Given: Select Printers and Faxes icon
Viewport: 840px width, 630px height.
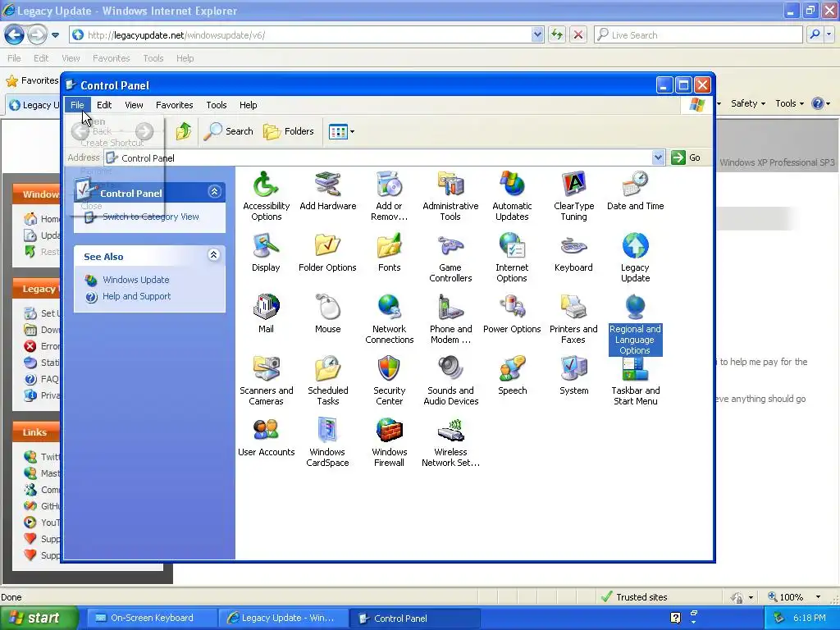Looking at the screenshot, I should click(573, 319).
